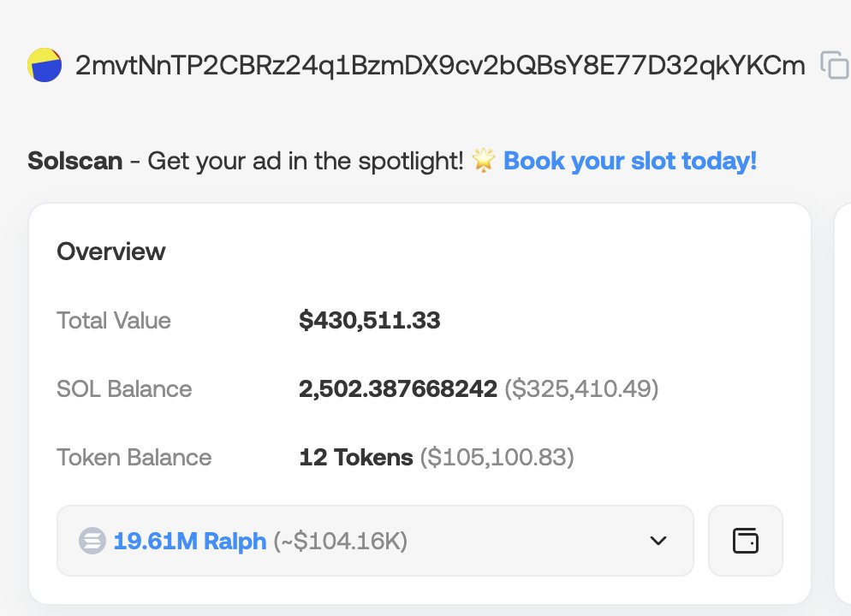Click the ~$104.16K Ralph value text
This screenshot has height=616, width=851.
pos(340,542)
